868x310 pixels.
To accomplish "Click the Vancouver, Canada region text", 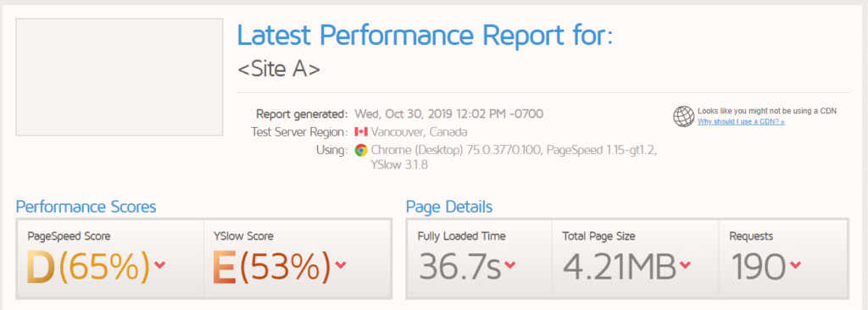I will pos(419,132).
